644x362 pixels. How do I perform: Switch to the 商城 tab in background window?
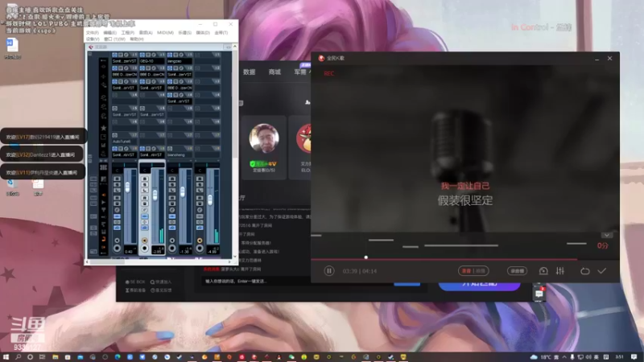pos(275,72)
